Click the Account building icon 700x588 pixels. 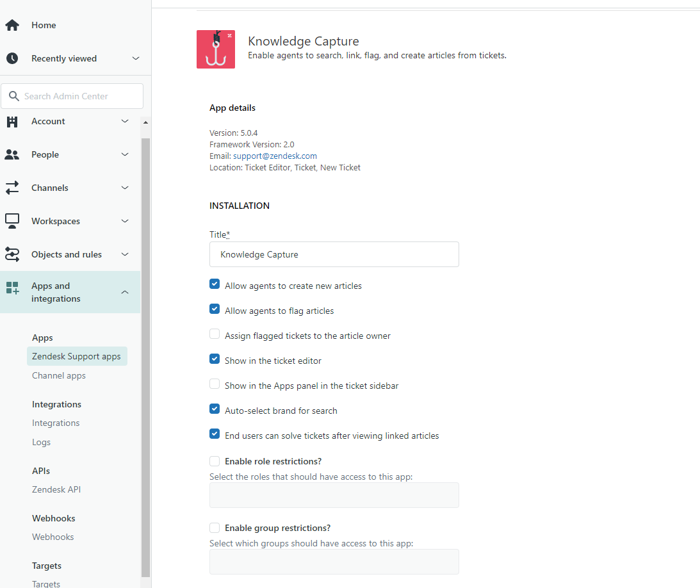[12, 122]
